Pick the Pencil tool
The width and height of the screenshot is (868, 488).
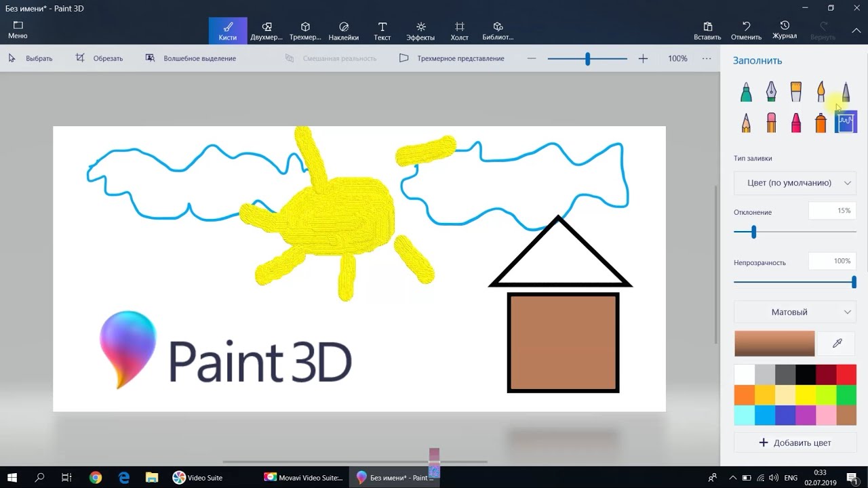pos(746,123)
